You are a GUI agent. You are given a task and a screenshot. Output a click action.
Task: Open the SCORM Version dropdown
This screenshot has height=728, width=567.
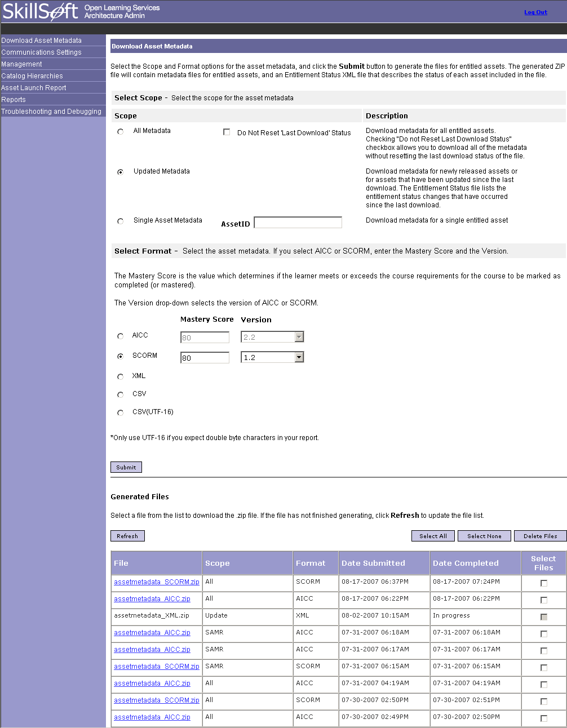tap(299, 357)
